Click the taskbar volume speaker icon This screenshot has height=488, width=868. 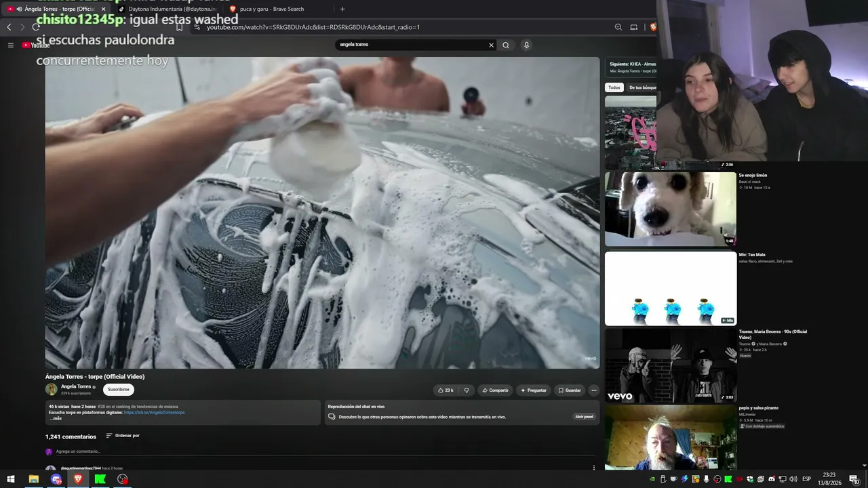pos(793,479)
